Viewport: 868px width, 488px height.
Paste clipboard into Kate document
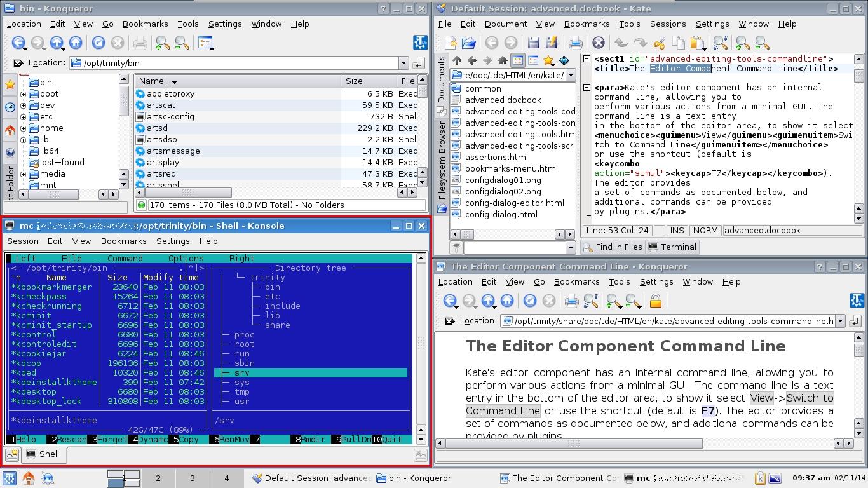click(x=697, y=43)
